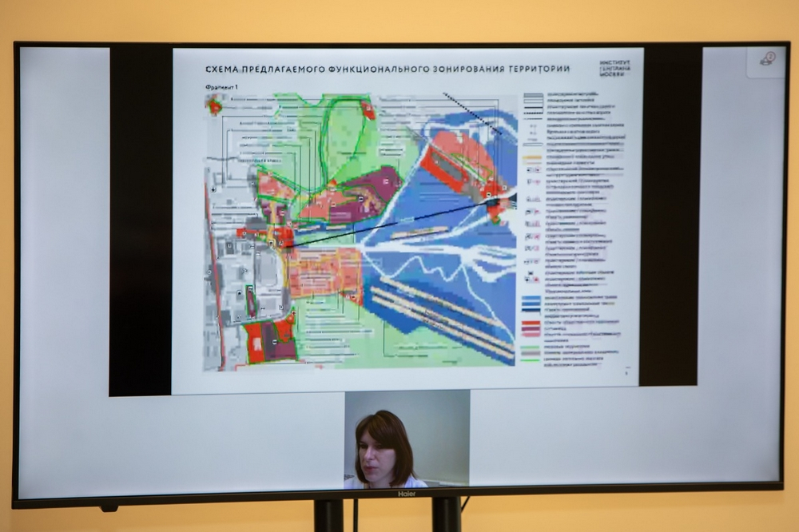This screenshot has height=532, width=799.
Task: Click the heading 'СХЕМА ПРЕДЛАГАЕМОГО ФУНКЦИОНАЛЬНОГО ЗОНИРОВАНИЯ ТЕРРИТОРИИ'
Action: [x=388, y=69]
